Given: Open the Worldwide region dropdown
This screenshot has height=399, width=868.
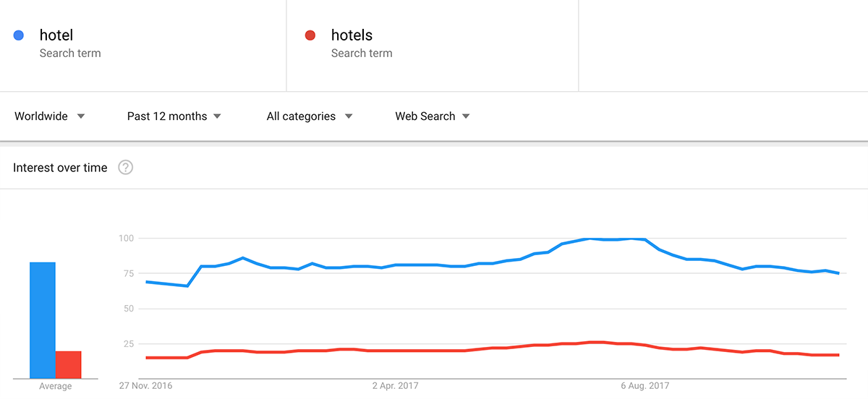Looking at the screenshot, I should point(50,116).
